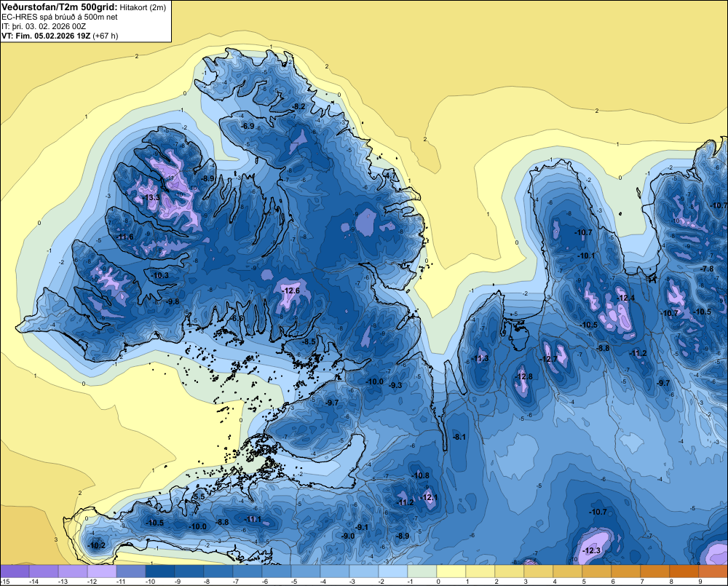Viewport: 728px width, 586px height.
Task: Pick the legend swatch between -10 and -9
Action: pyautogui.click(x=160, y=571)
